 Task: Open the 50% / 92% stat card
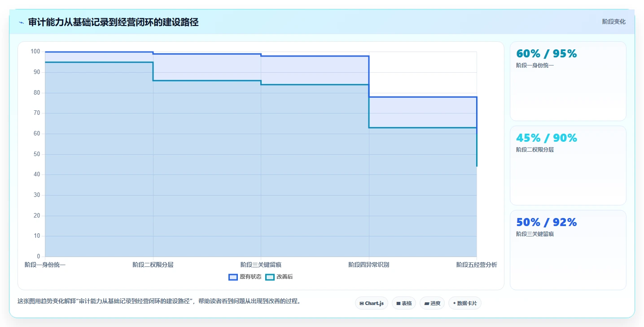[x=568, y=250]
